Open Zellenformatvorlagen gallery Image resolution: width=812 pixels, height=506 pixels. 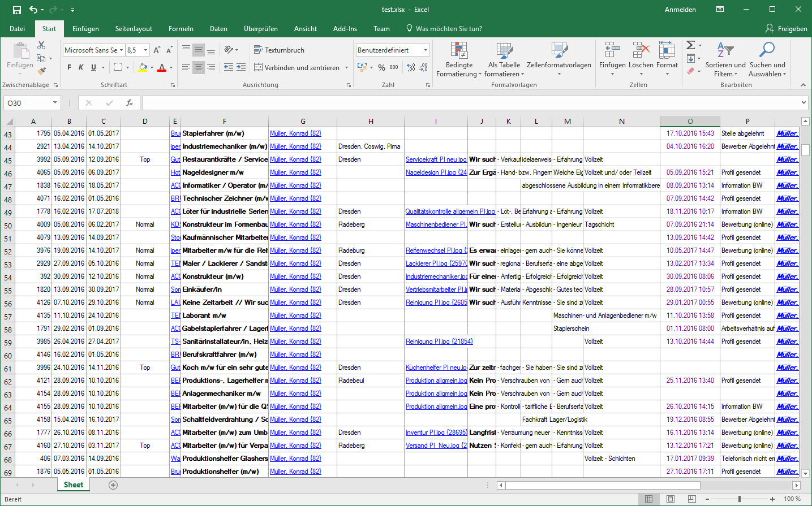pyautogui.click(x=559, y=59)
